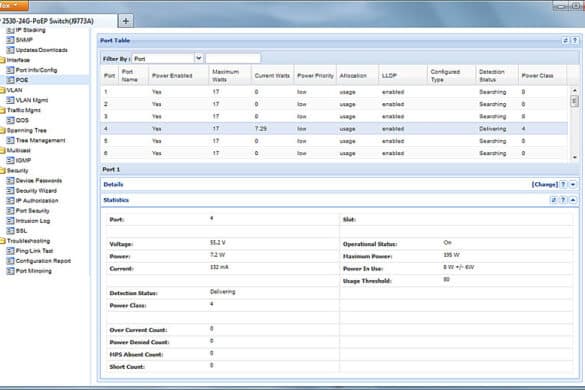585x390 pixels.
Task: Click the Multicast folder
Action: coord(16,150)
